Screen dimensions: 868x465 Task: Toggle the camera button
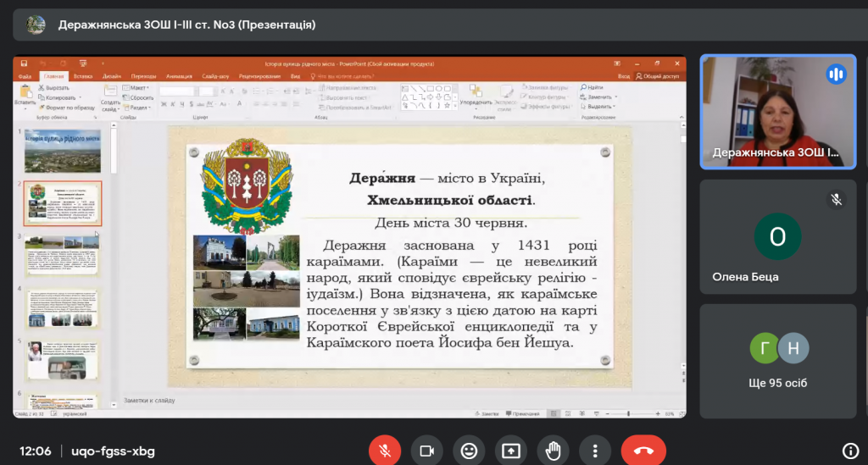[x=427, y=451]
